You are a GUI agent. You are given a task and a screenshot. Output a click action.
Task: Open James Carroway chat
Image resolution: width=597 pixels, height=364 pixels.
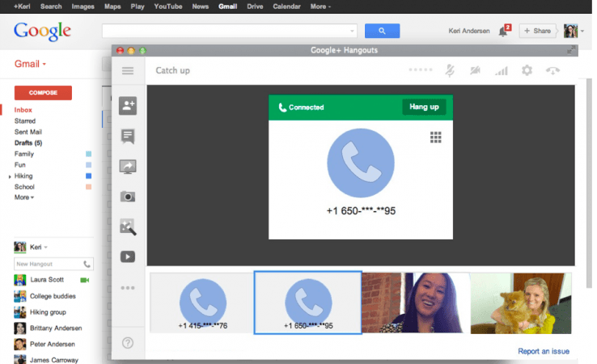coord(53,360)
